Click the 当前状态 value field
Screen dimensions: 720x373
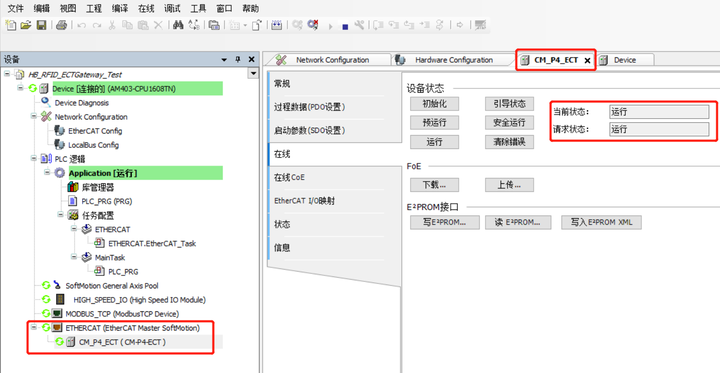pyautogui.click(x=659, y=112)
